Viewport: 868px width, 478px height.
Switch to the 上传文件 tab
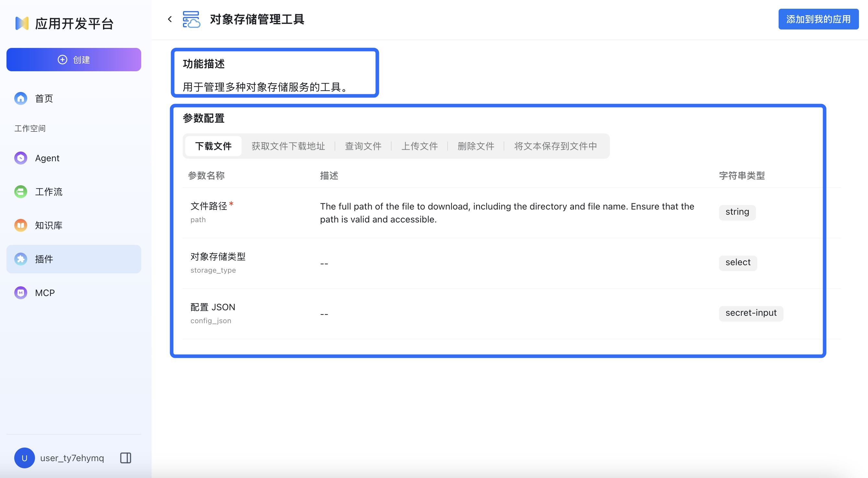(x=420, y=146)
